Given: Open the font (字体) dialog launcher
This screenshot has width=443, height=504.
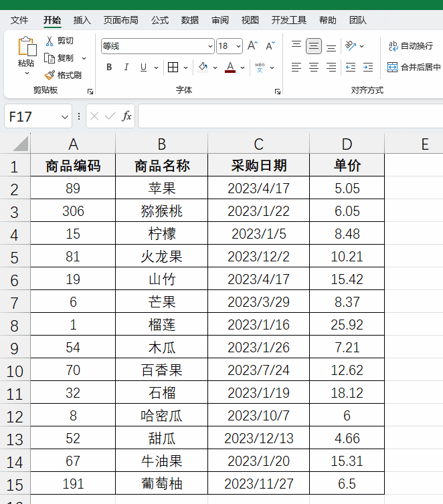Looking at the screenshot, I should pyautogui.click(x=278, y=92).
